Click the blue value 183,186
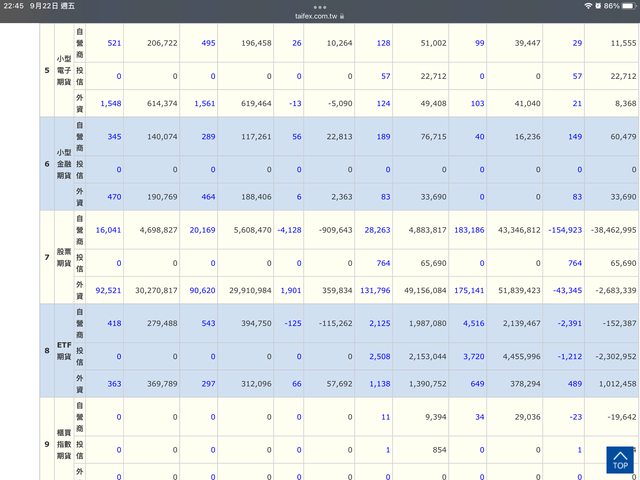This screenshot has width=640, height=480. click(468, 229)
